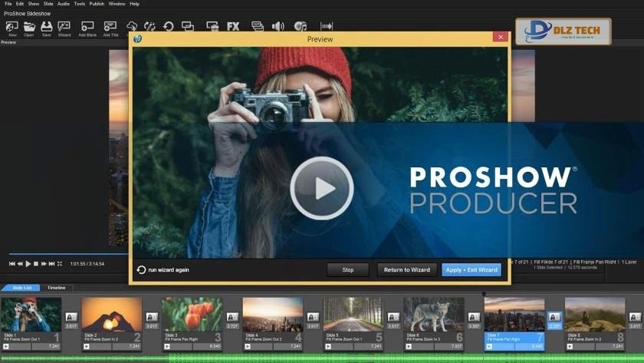
Task: Click the rewind playback control
Action: click(20, 263)
